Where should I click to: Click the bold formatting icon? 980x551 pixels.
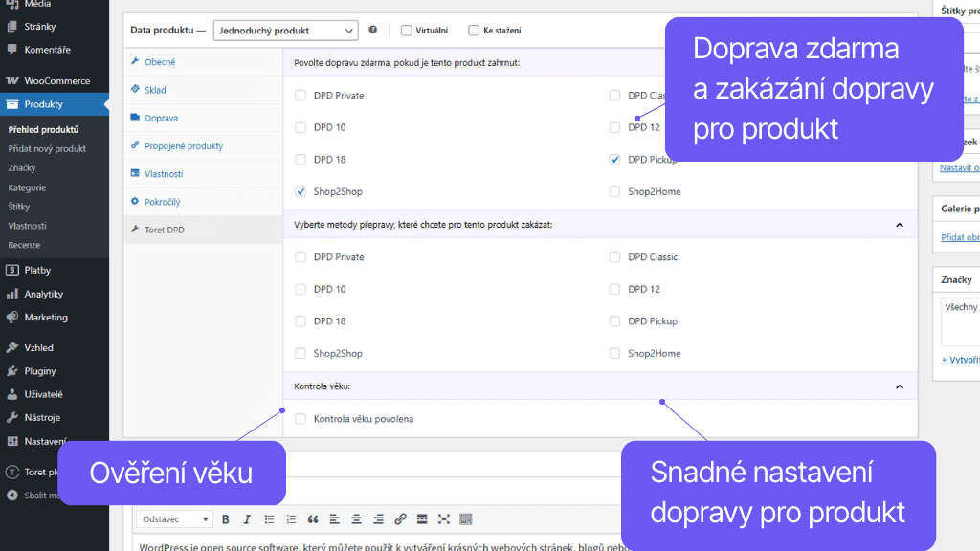pos(226,519)
